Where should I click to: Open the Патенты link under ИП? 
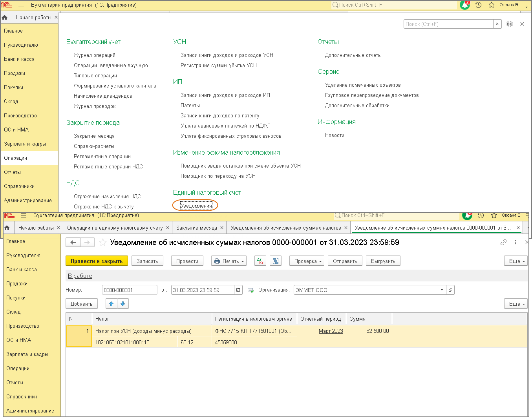(190, 105)
